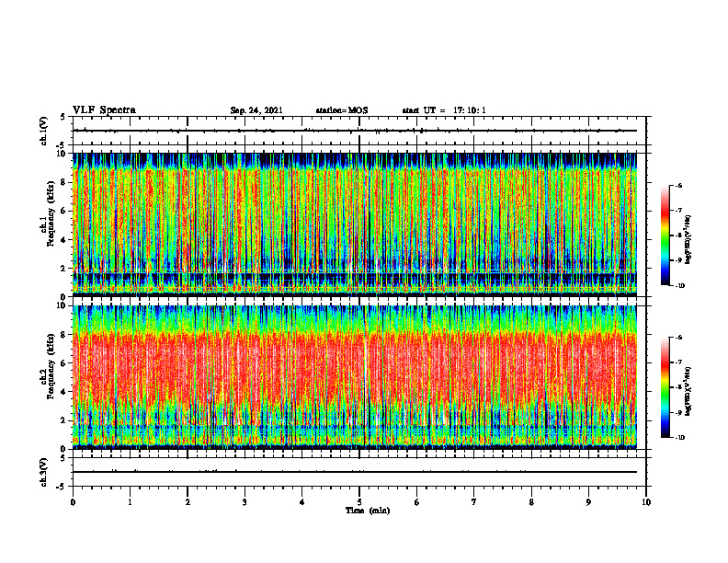728x563 pixels.
Task: Click the "2" kHz tick on ch.1 frequency axis
Action: point(63,269)
